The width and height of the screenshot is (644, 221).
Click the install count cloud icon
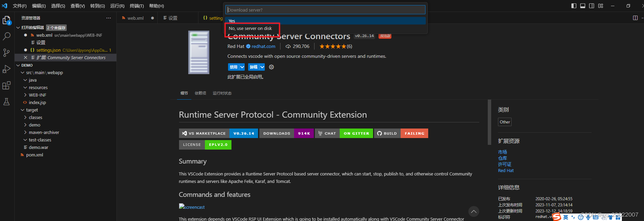[288, 46]
